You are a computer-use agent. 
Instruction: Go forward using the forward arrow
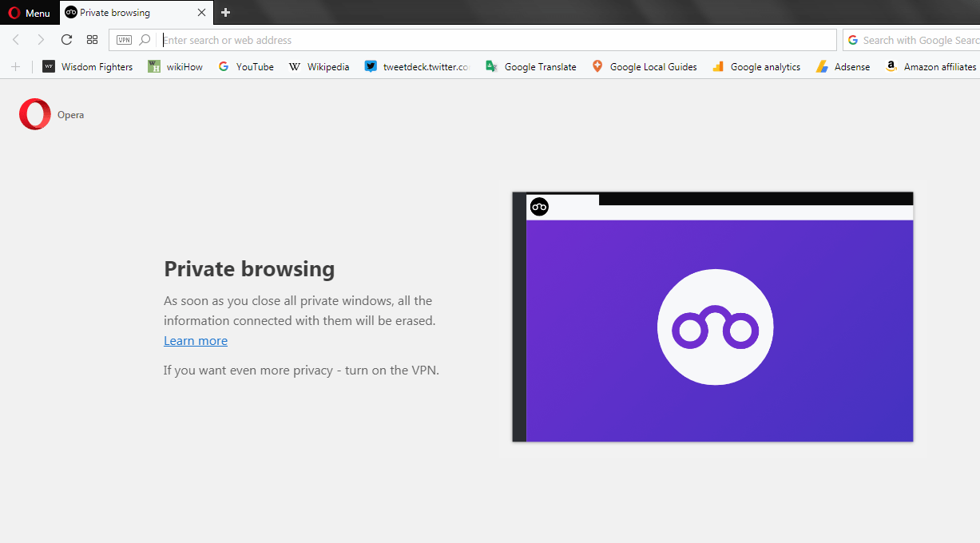tap(41, 40)
